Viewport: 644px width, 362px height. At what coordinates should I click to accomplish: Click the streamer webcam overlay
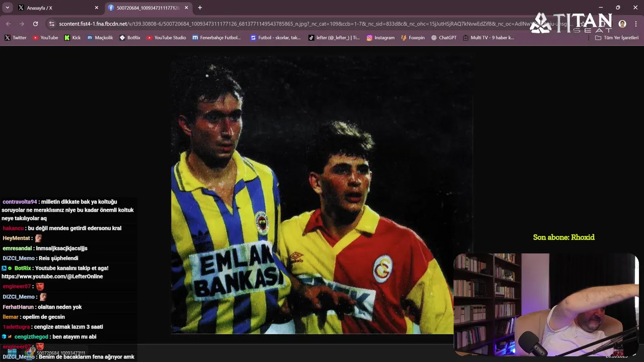coord(546,305)
